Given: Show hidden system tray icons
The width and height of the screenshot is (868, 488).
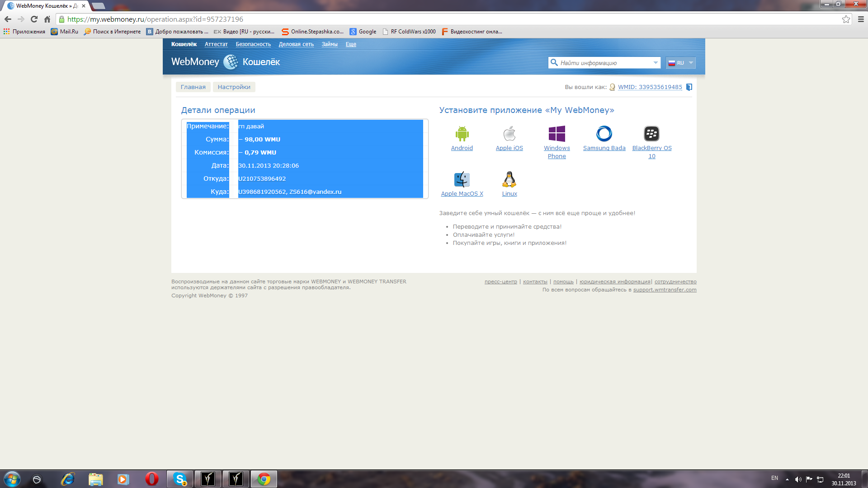Looking at the screenshot, I should click(x=787, y=479).
